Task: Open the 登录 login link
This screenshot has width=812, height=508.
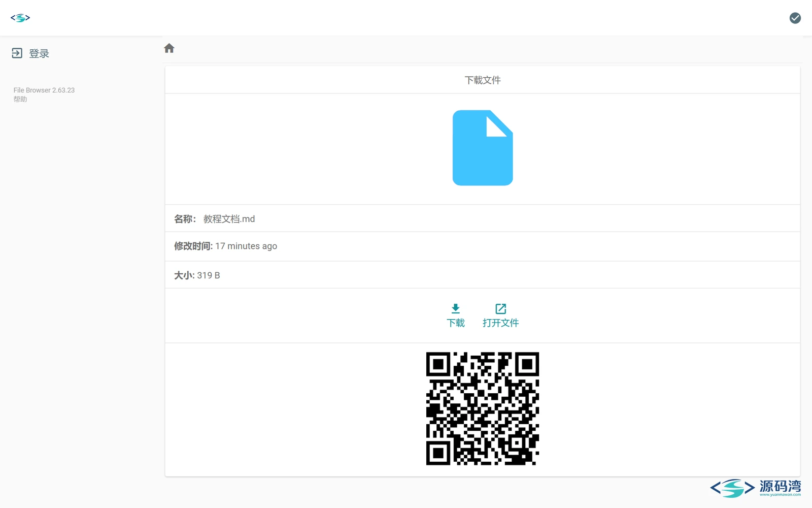Action: coord(39,53)
